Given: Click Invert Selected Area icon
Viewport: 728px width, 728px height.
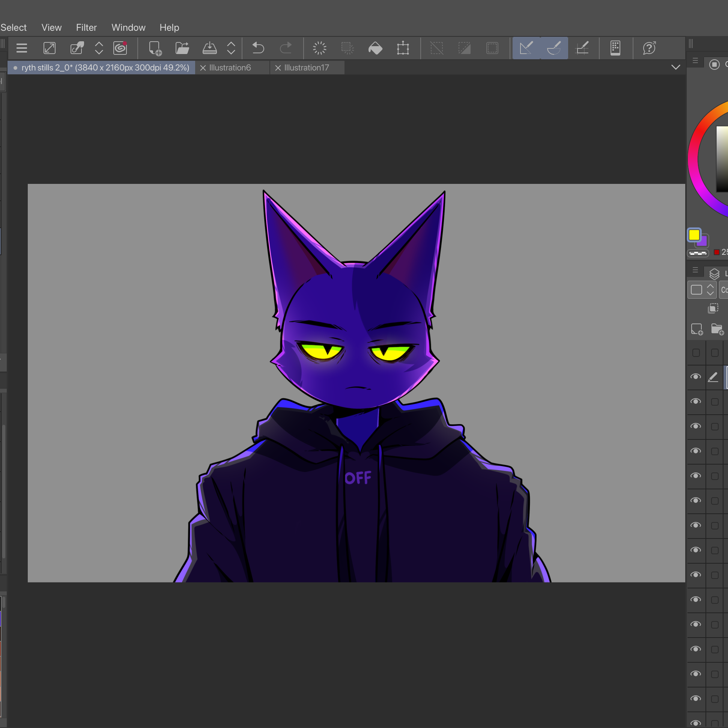Looking at the screenshot, I should point(465,48).
